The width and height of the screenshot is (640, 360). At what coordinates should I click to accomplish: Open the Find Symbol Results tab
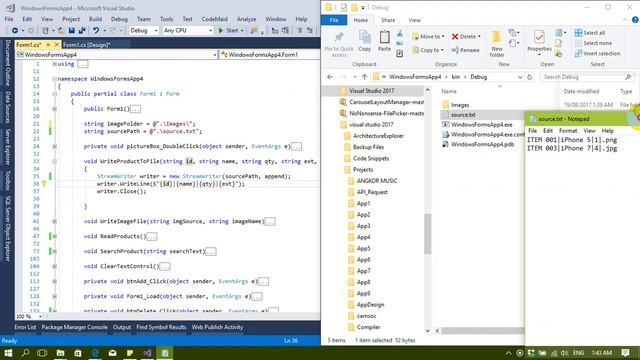(161, 327)
